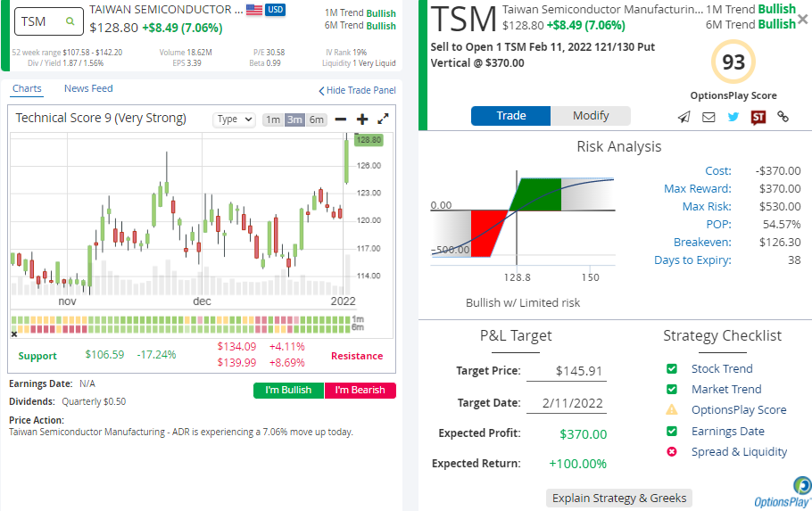Expand the chart to fullscreen

click(384, 119)
